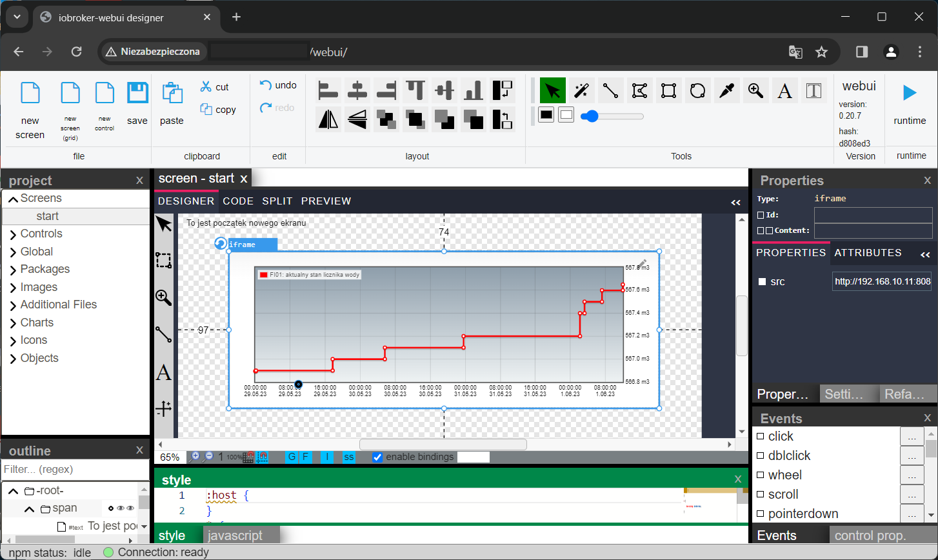Align selected elements to the bottom
The image size is (938, 560).
474,90
